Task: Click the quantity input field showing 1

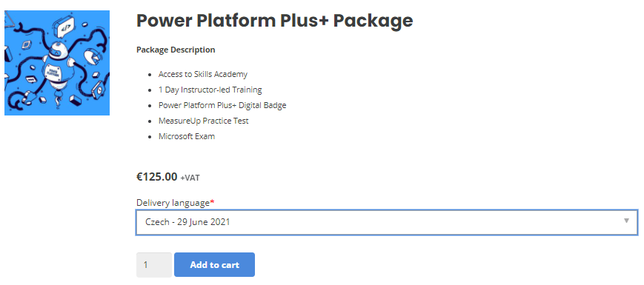Action: (154, 265)
